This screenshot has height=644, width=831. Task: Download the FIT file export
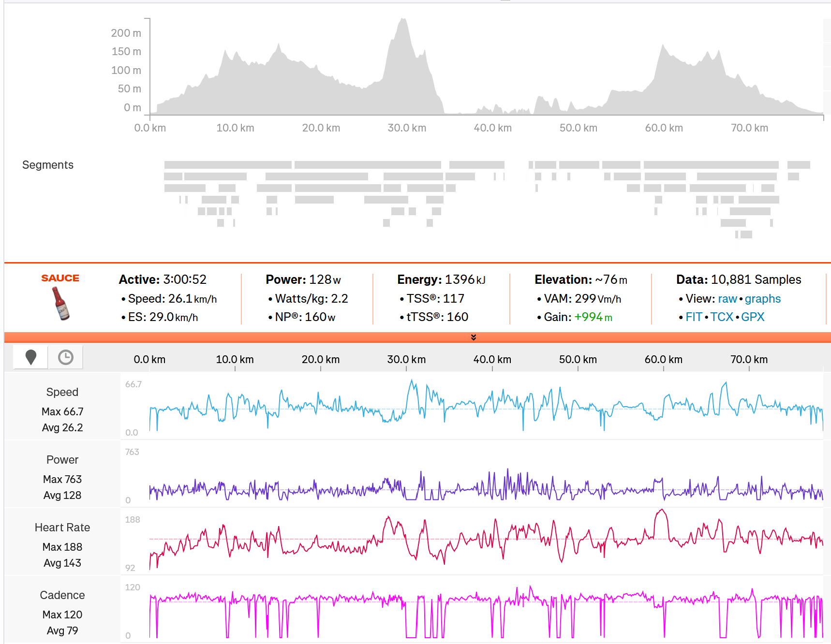tap(693, 317)
